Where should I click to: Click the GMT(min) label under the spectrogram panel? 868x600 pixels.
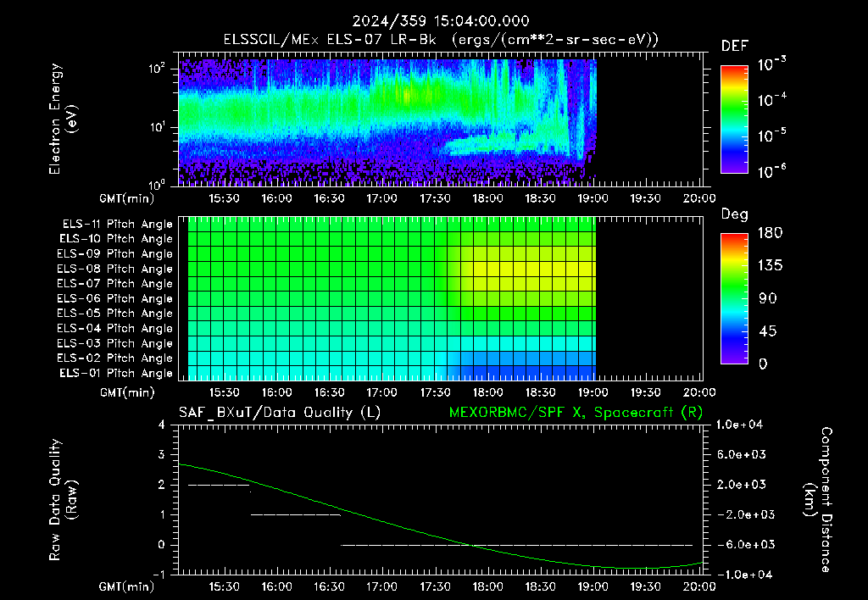tap(127, 198)
